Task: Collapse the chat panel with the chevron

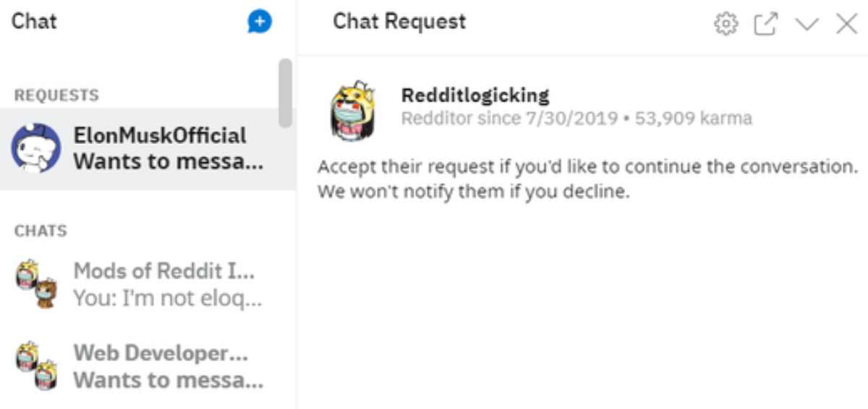Action: pos(807,25)
